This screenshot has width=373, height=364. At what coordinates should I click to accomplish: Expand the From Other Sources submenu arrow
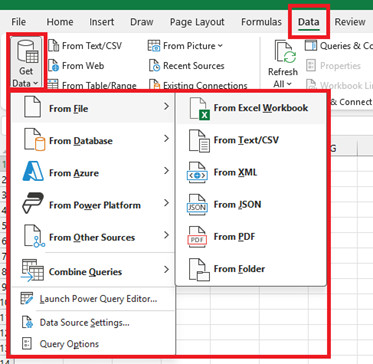pos(166,235)
